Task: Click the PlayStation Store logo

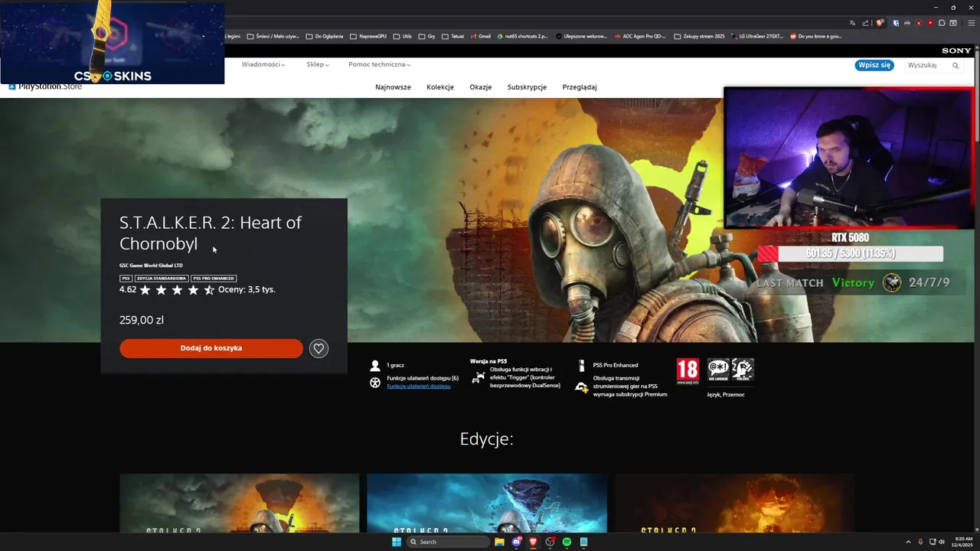Action: [x=45, y=86]
